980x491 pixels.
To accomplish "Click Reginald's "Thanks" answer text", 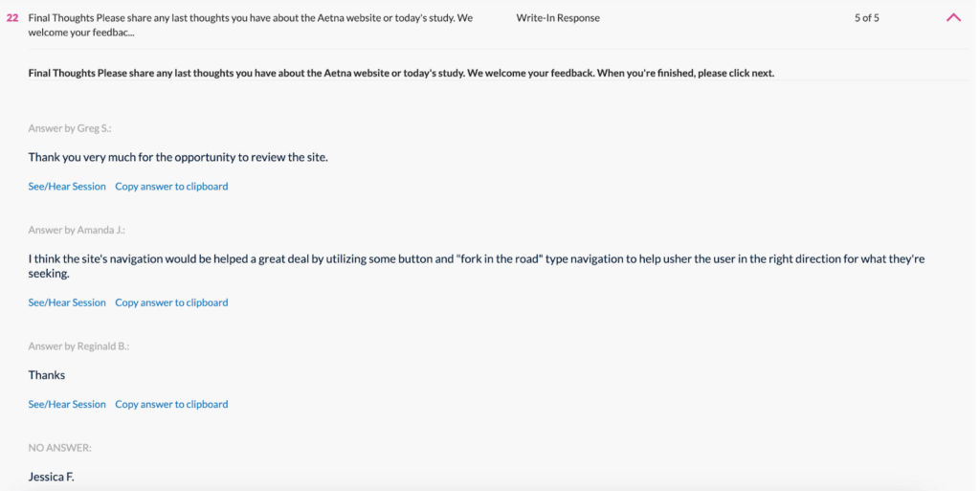I will [x=47, y=375].
